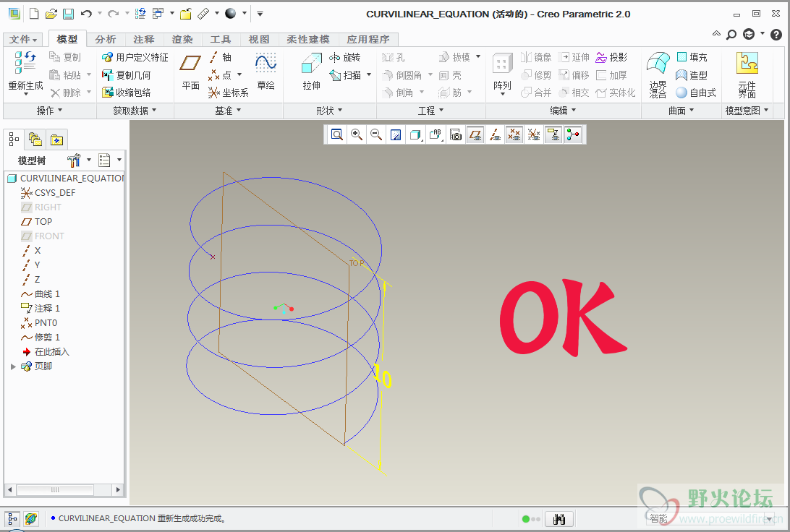This screenshot has height=532, width=790.
Task: Open the 基准 group dropdown
Action: click(x=228, y=111)
